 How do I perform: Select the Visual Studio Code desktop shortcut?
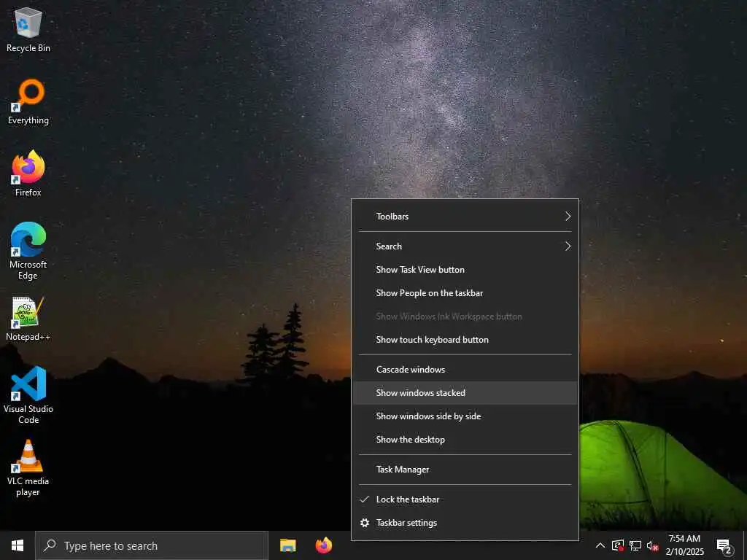28,395
